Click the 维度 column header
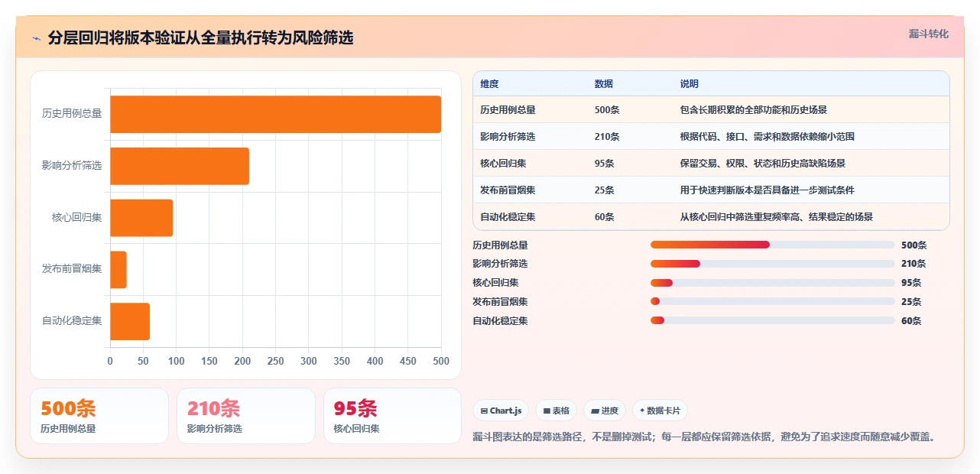This screenshot has width=980, height=474. [x=489, y=84]
